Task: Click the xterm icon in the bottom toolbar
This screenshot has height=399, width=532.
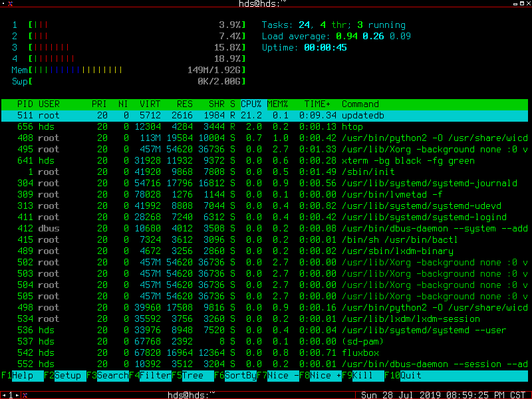Action: [x=25, y=395]
